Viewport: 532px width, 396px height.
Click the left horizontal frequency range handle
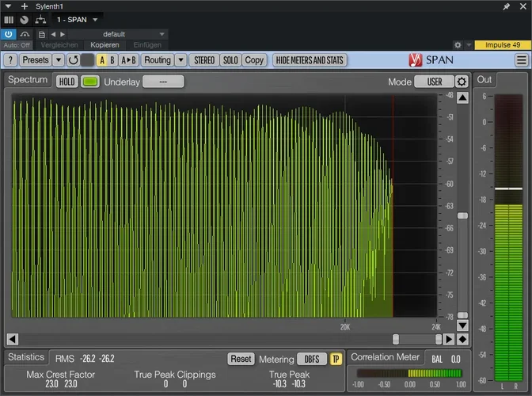[x=396, y=339]
